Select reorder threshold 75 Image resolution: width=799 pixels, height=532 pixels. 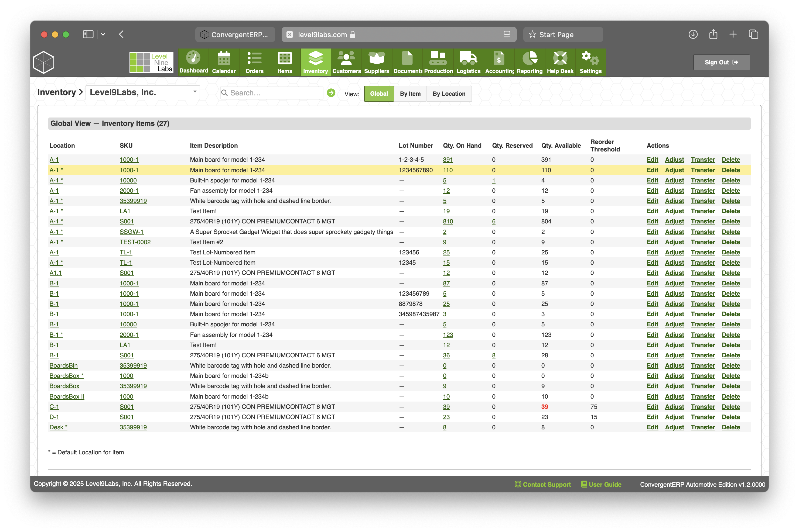point(593,406)
